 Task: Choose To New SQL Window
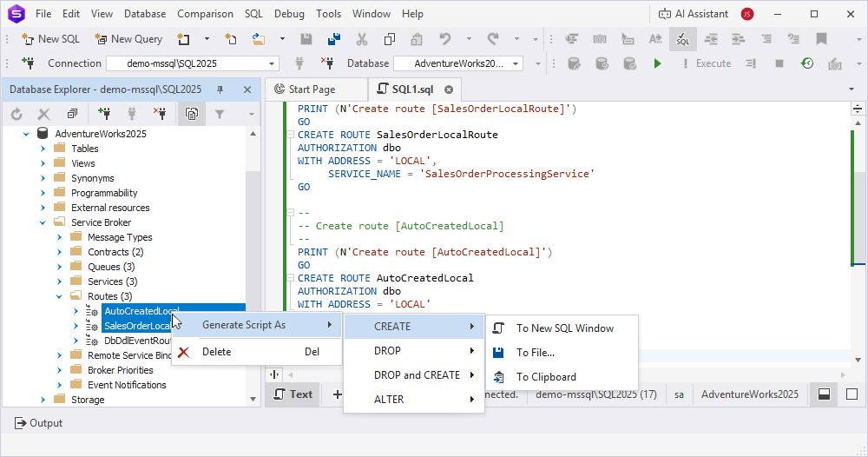(x=562, y=328)
